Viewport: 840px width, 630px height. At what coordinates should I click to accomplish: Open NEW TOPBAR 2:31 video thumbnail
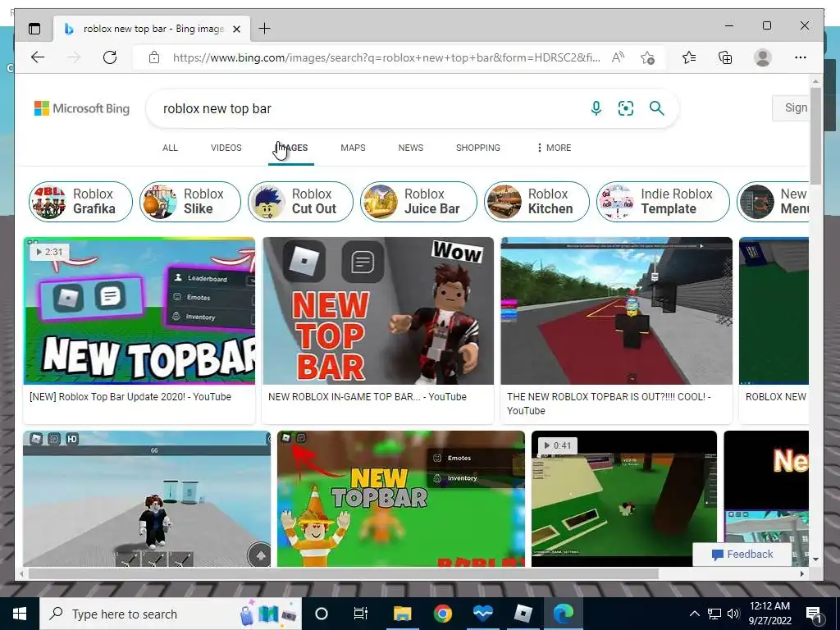[x=139, y=311]
